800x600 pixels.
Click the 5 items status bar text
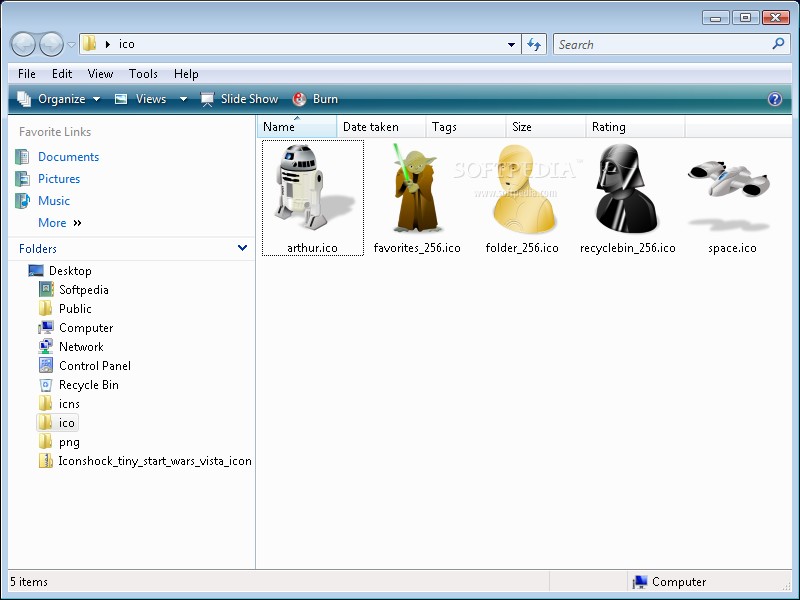(x=29, y=582)
